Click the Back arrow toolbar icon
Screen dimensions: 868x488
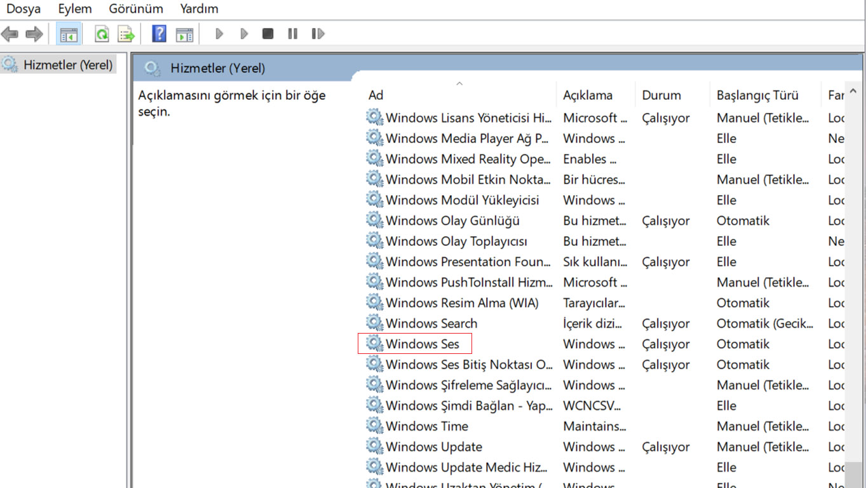click(x=10, y=34)
